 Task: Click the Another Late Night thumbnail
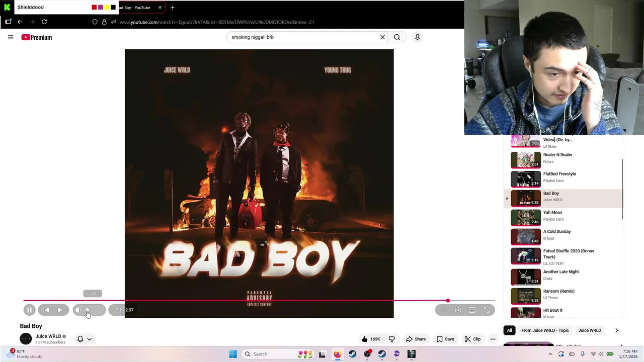526,277
